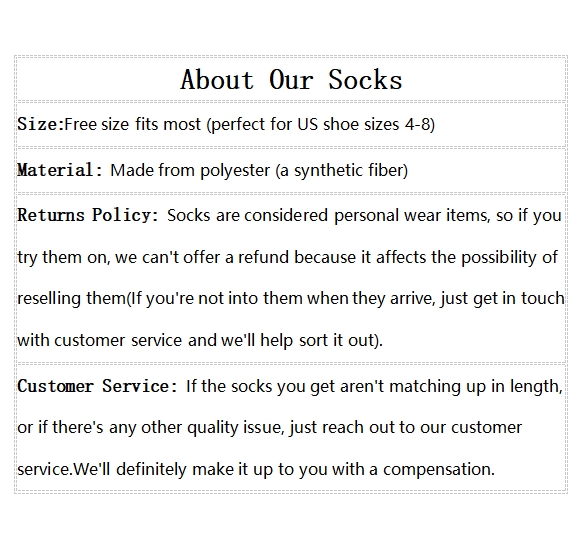
Task: Select the 'Size:' label
Action: (x=41, y=124)
